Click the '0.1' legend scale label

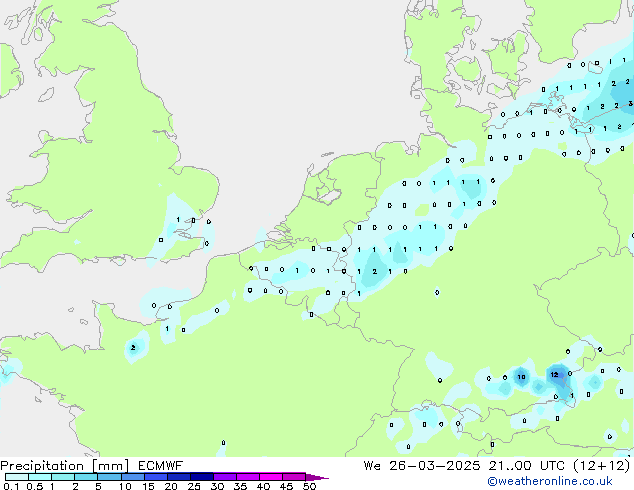click(11, 486)
